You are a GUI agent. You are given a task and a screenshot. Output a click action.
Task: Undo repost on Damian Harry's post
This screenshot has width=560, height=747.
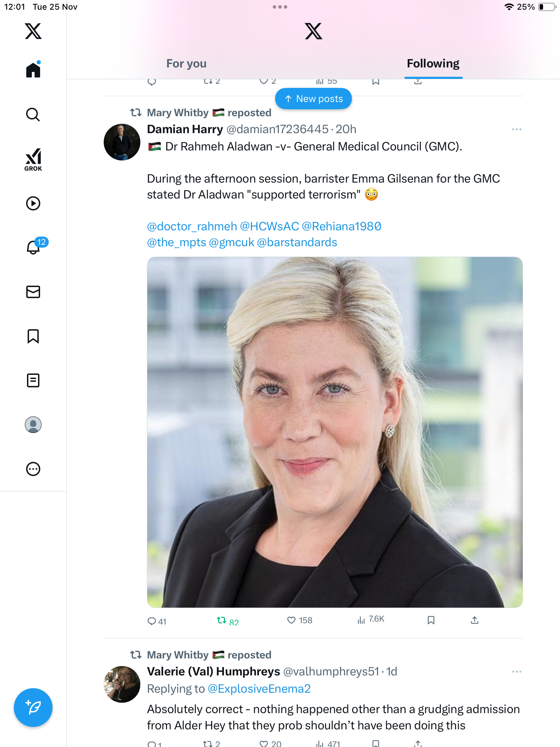coord(227,621)
